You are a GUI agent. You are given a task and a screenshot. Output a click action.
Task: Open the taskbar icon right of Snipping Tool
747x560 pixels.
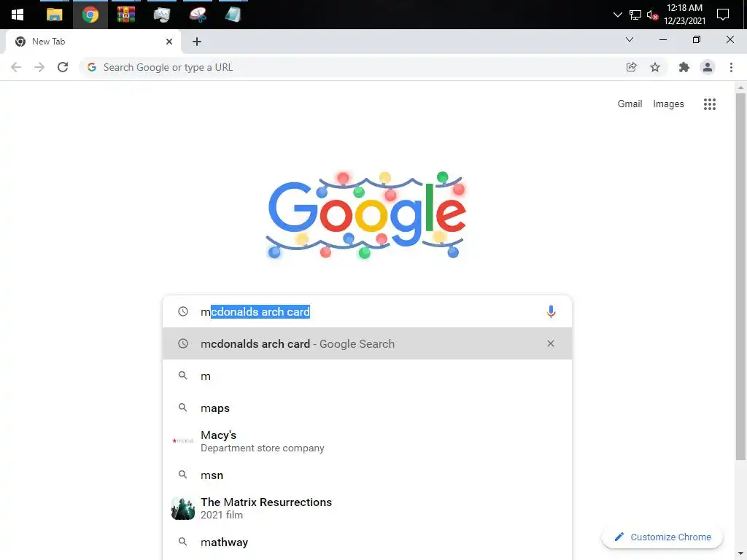click(233, 15)
